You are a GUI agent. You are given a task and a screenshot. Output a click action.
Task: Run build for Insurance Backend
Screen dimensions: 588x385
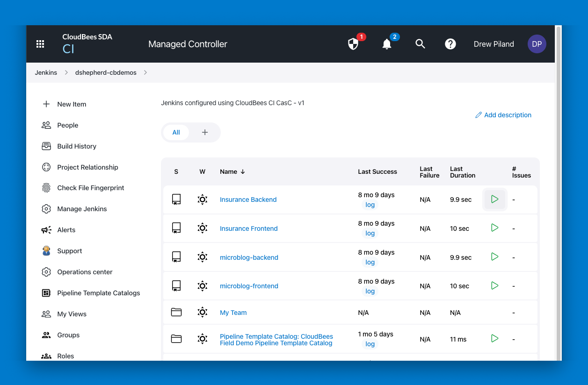click(x=494, y=200)
